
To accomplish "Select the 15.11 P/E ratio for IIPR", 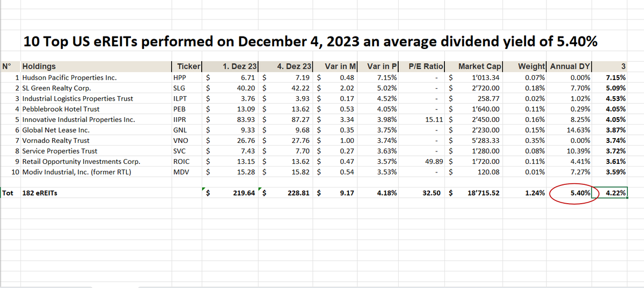I will pyautogui.click(x=434, y=119).
